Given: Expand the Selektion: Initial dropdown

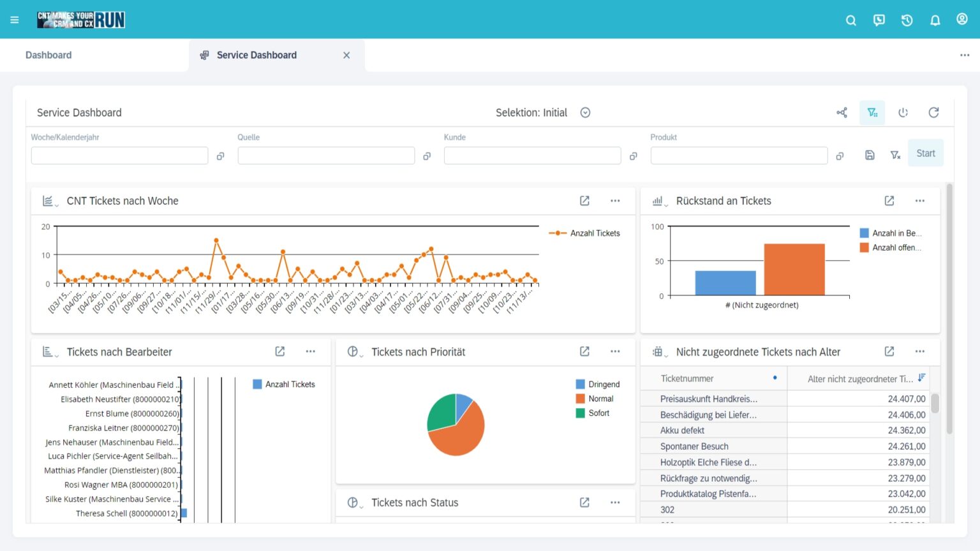Looking at the screenshot, I should (x=585, y=112).
